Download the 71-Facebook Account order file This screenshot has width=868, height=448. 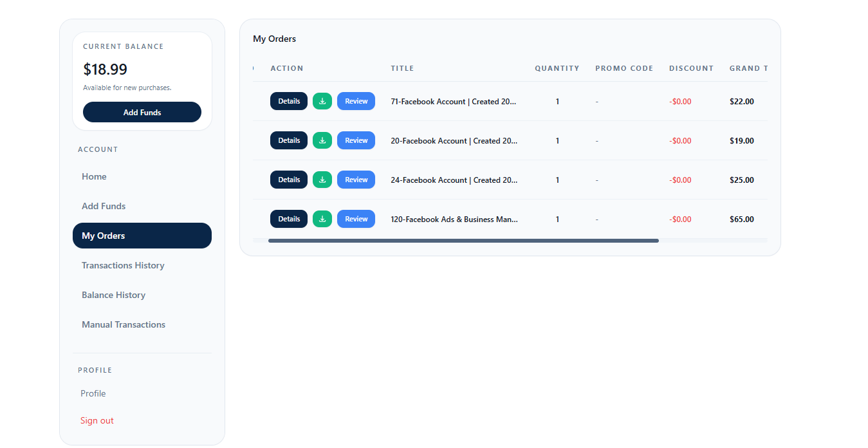tap(322, 101)
